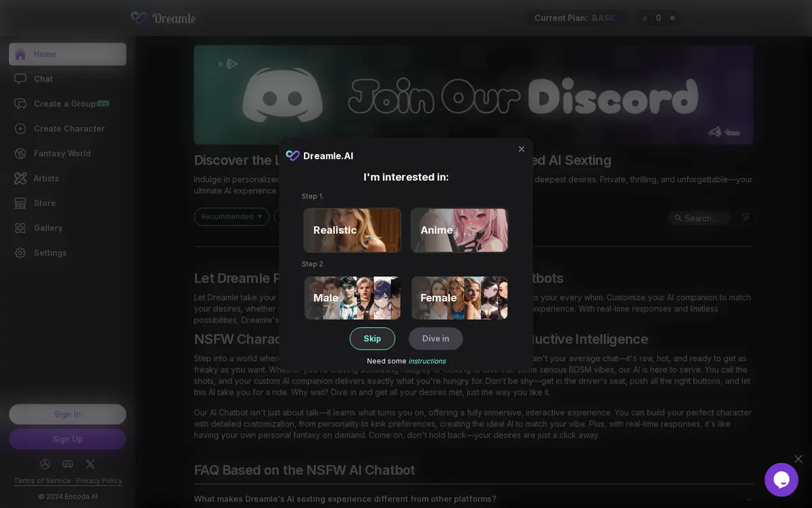Open the X (Twitter) icon in footer
The width and height of the screenshot is (812, 508).
[90, 464]
